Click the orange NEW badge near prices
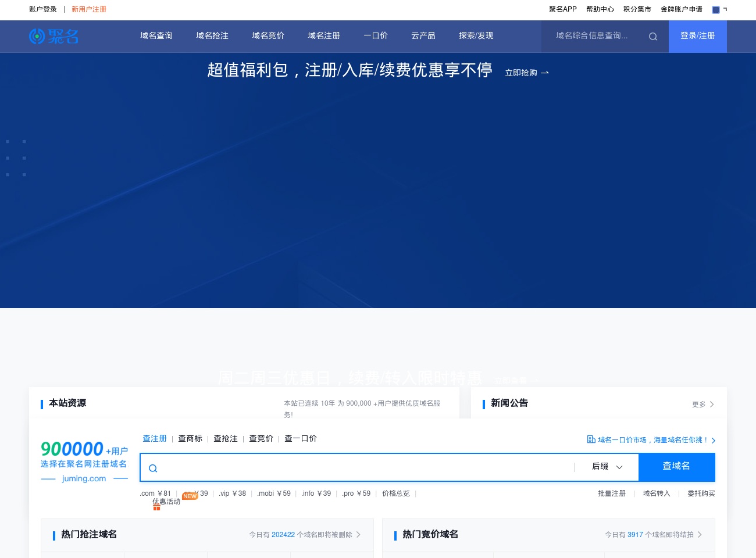Viewport: 756px width, 558px height. coord(190,496)
